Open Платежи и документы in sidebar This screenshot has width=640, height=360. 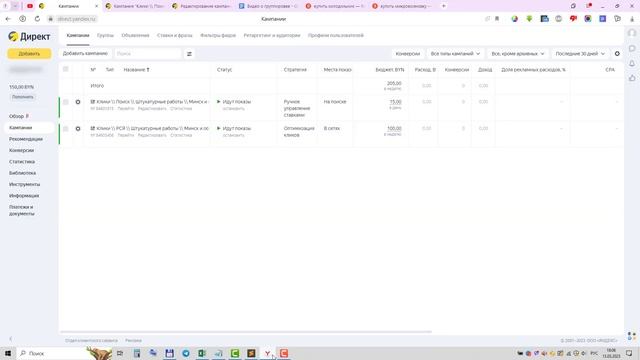click(x=22, y=210)
